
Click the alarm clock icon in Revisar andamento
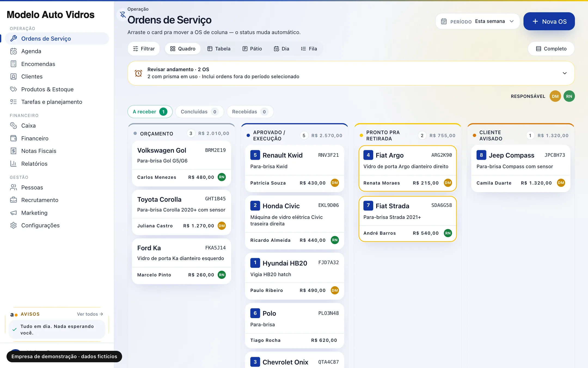point(138,73)
